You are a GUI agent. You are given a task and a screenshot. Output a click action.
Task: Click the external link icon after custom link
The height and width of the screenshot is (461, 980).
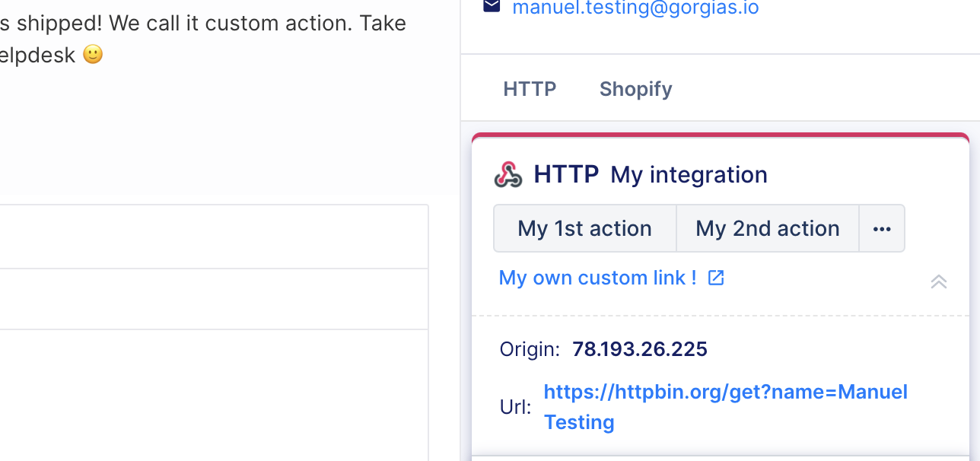pyautogui.click(x=716, y=278)
